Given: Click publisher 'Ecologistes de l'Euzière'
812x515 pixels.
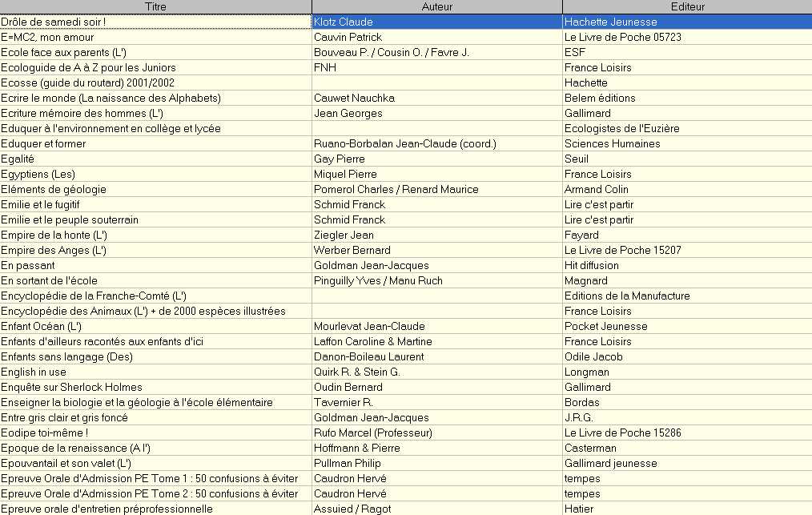Looking at the screenshot, I should pyautogui.click(x=622, y=128).
